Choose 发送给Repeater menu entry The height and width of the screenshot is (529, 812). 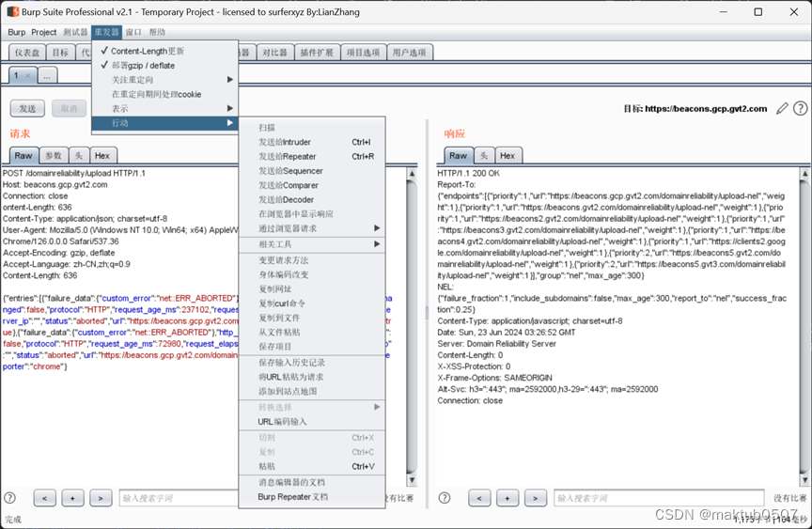click(312, 156)
